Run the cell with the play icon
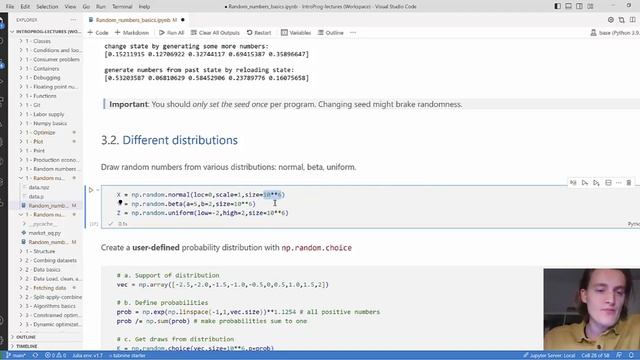Screen dimensions: 640x360 click(x=91, y=190)
